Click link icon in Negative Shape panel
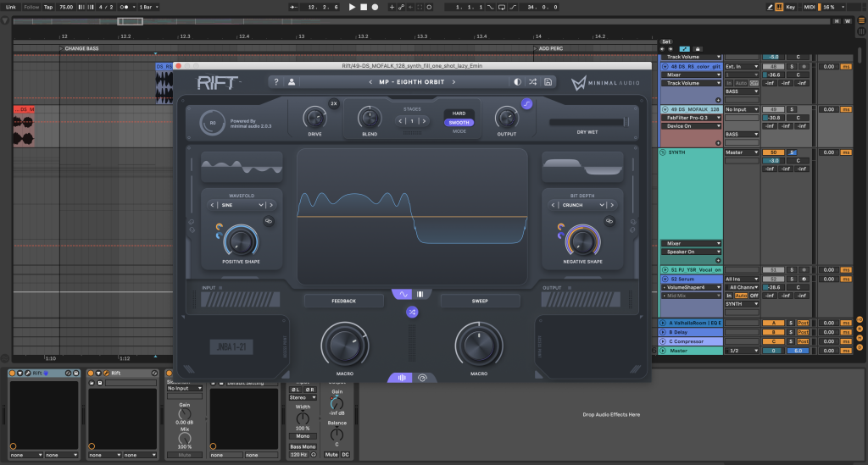The width and height of the screenshot is (868, 465). point(609,221)
